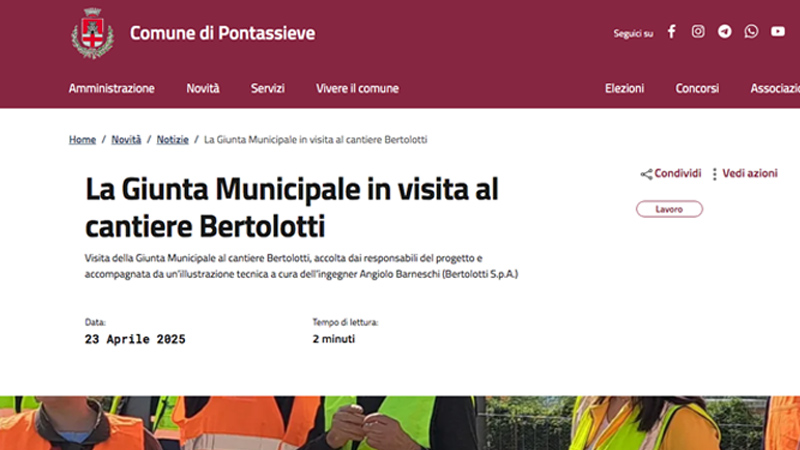Click the Comune di Pontassieve site title
This screenshot has height=450, width=800.
[222, 33]
